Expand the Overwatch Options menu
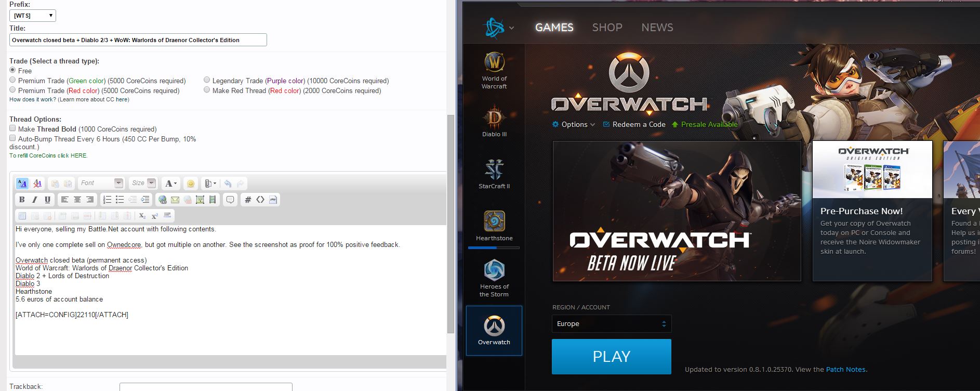The image size is (980, 391). [x=573, y=124]
